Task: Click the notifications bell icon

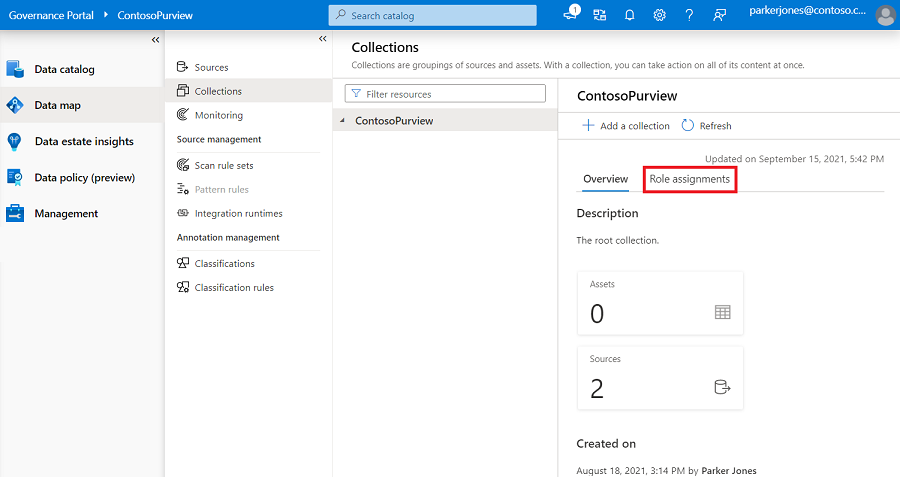Action: tap(630, 16)
